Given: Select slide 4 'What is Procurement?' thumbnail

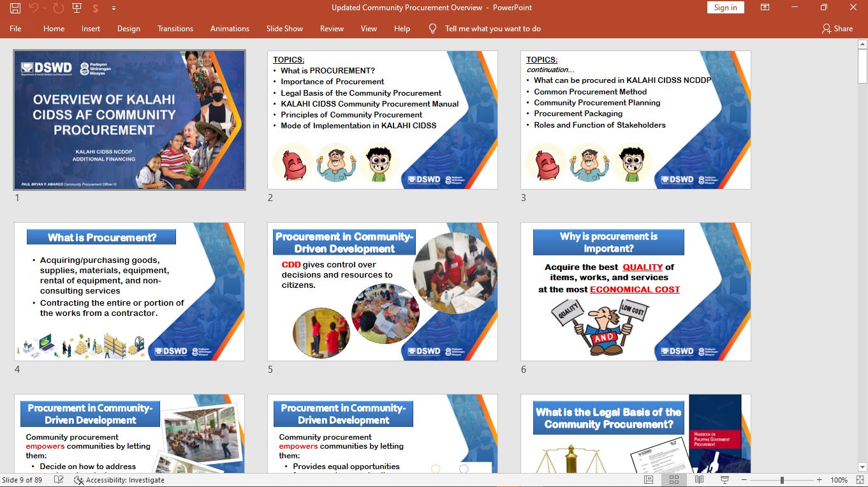Looking at the screenshot, I should pyautogui.click(x=129, y=292).
